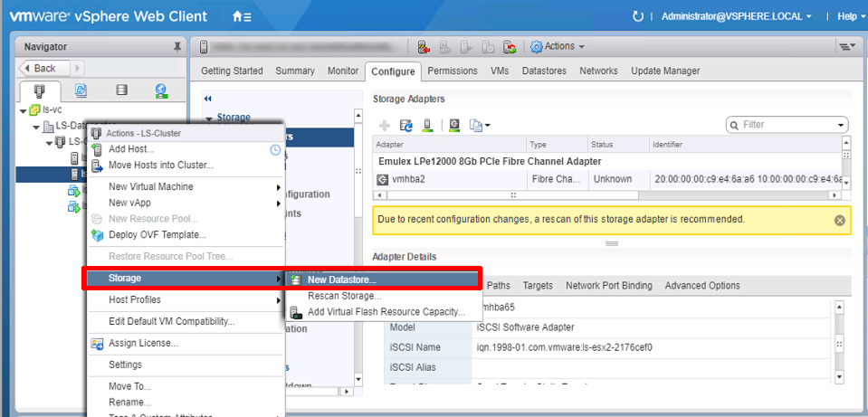
Task: Open the Filter dropdown arrow
Action: coord(840,126)
